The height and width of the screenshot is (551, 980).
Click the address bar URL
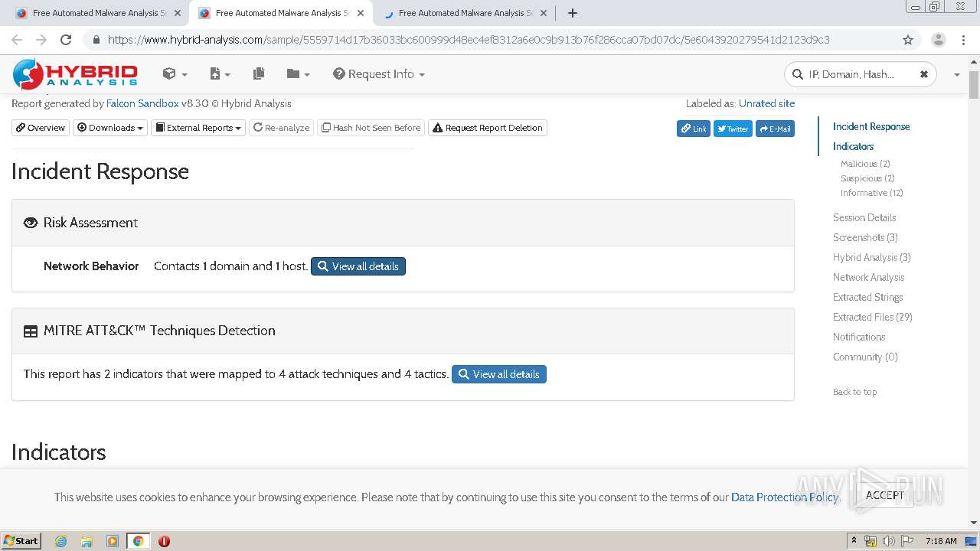[x=469, y=40]
